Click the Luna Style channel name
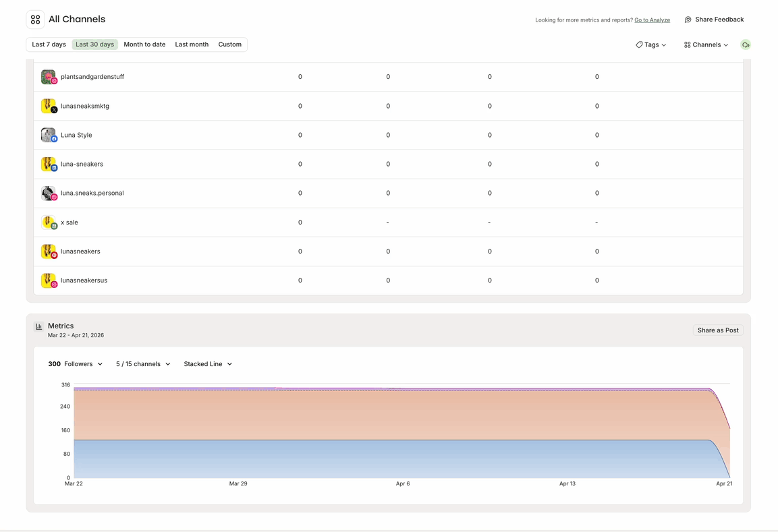The image size is (778, 532). pos(76,135)
